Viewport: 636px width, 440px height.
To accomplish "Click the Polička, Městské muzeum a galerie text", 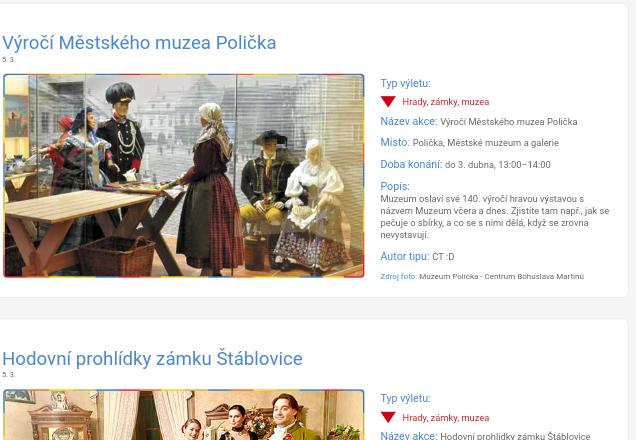I will click(x=486, y=143).
